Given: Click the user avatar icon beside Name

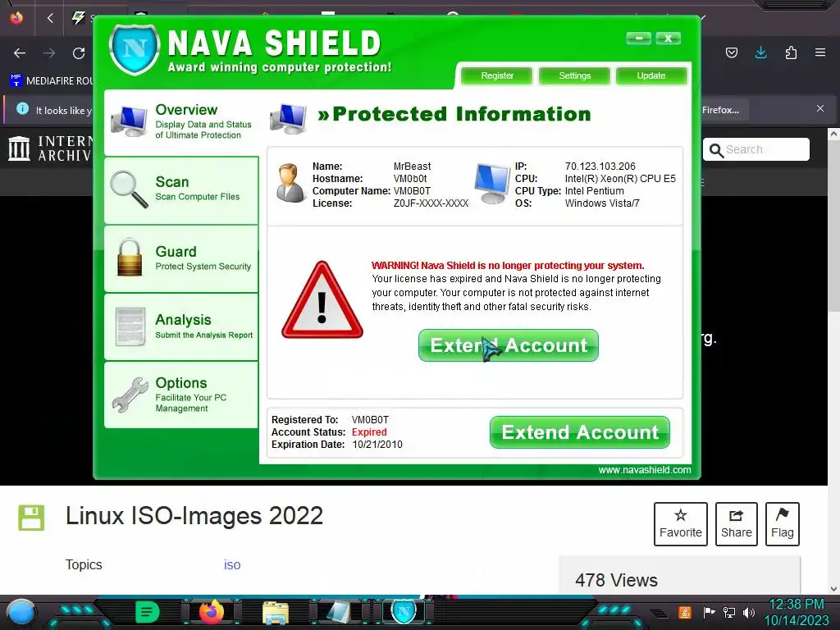Looking at the screenshot, I should pyautogui.click(x=291, y=183).
